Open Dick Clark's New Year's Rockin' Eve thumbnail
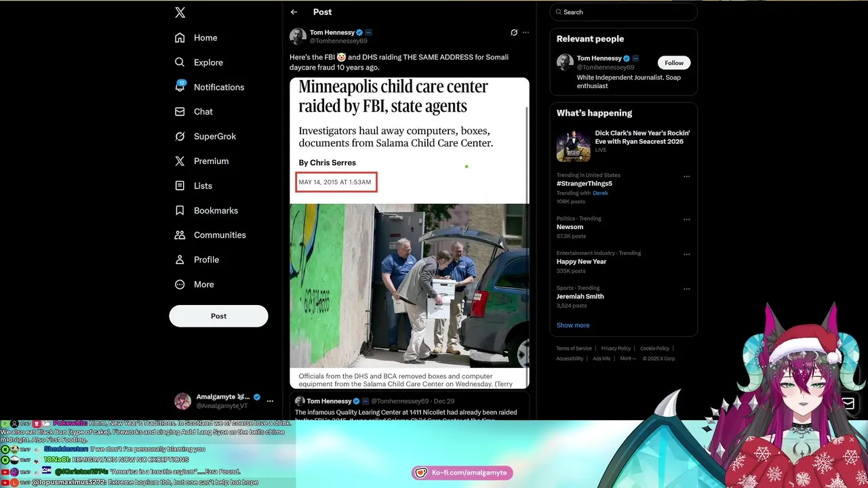 pyautogui.click(x=574, y=146)
